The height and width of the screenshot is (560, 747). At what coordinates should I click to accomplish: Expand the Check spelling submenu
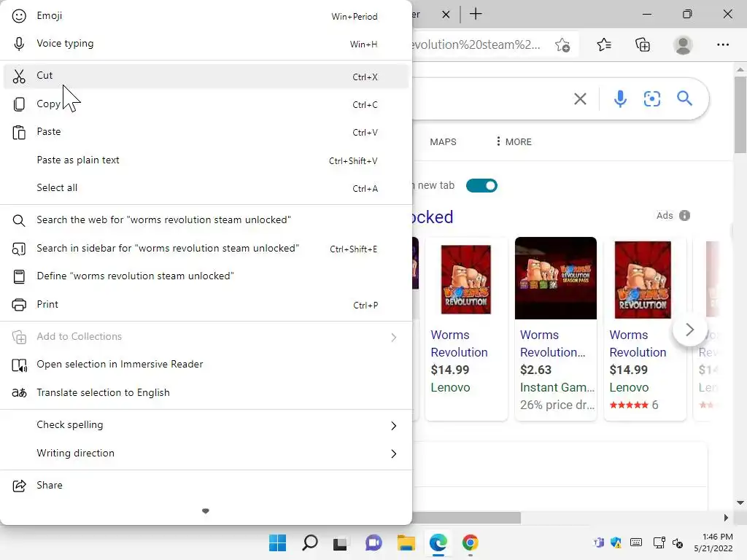393,426
